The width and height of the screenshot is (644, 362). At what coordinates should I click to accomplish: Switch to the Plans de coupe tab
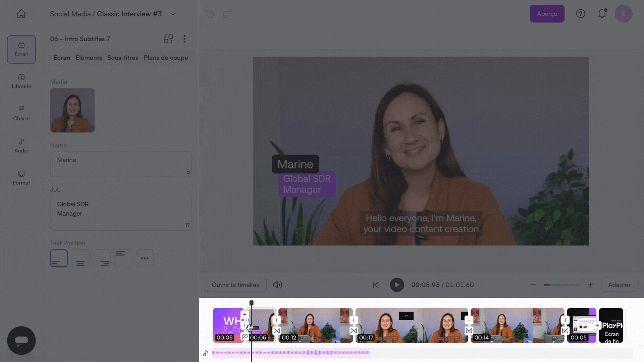tap(166, 58)
